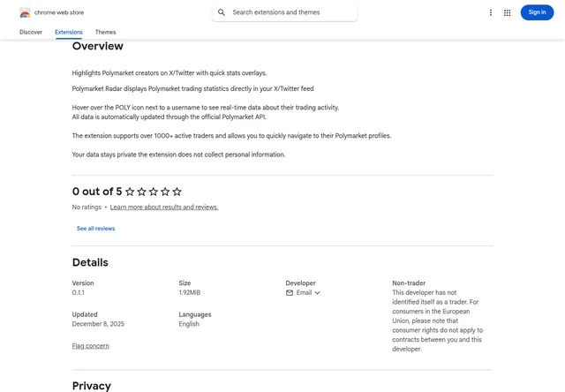This screenshot has width=565, height=392.
Task: Click the Privacy heading
Action: pyautogui.click(x=92, y=386)
